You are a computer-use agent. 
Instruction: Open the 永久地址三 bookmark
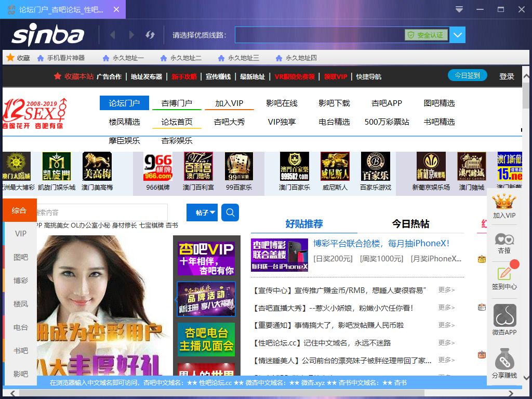(x=239, y=58)
